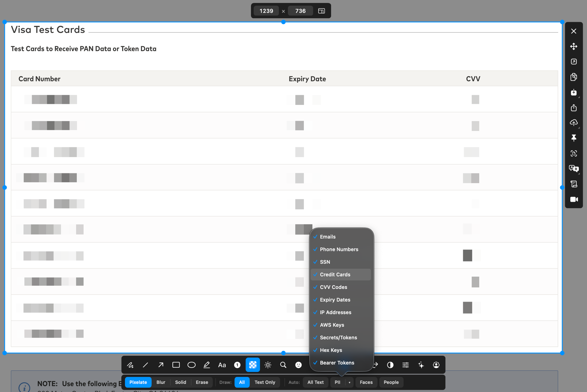Copy the capture to clipboard icon
Screen dimensions: 587x392
pos(574,77)
